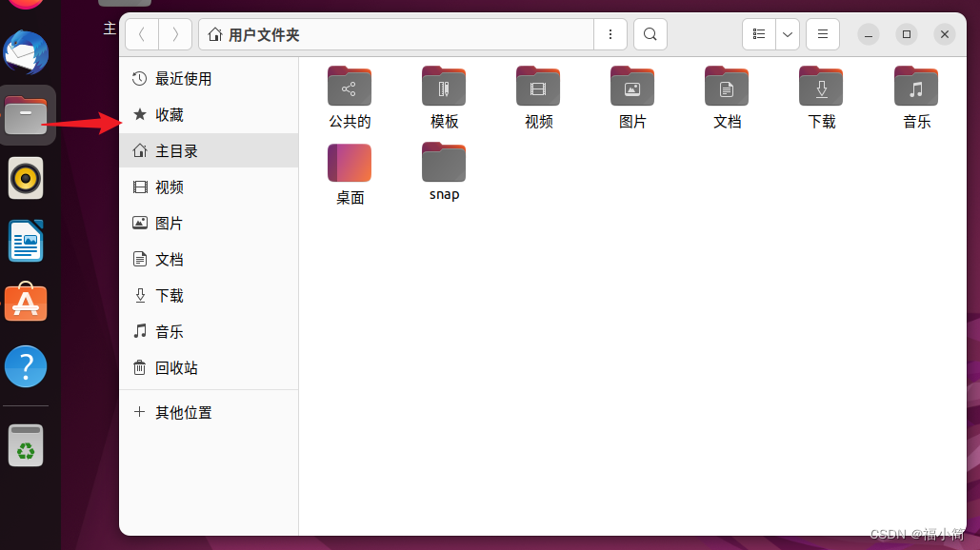This screenshot has width=980, height=550.
Task: Launch LibreOffice Writer from the dock
Action: coord(26,241)
